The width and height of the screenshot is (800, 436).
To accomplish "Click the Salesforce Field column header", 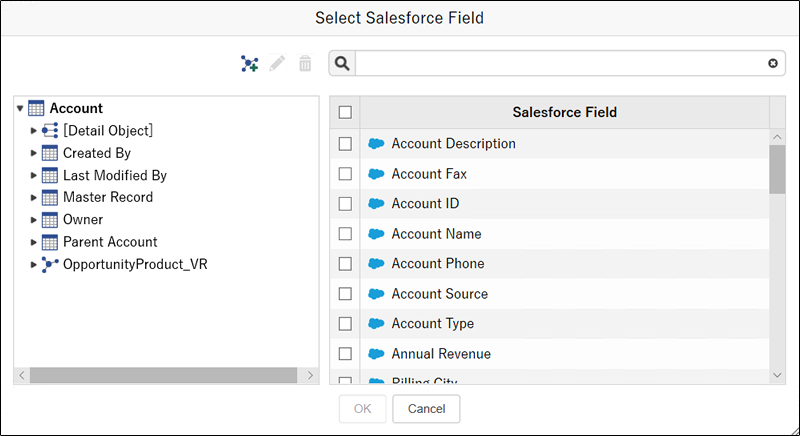I will coord(565,112).
